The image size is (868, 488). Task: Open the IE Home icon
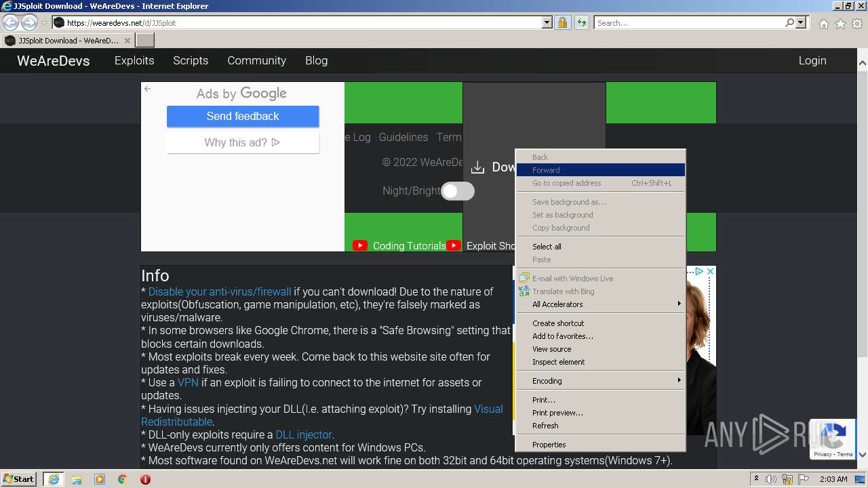[823, 24]
